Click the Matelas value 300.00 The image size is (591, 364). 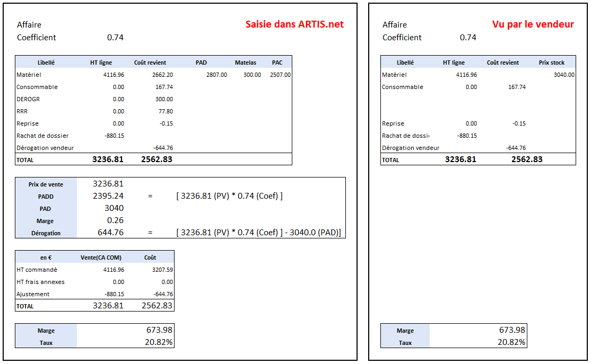pos(252,75)
